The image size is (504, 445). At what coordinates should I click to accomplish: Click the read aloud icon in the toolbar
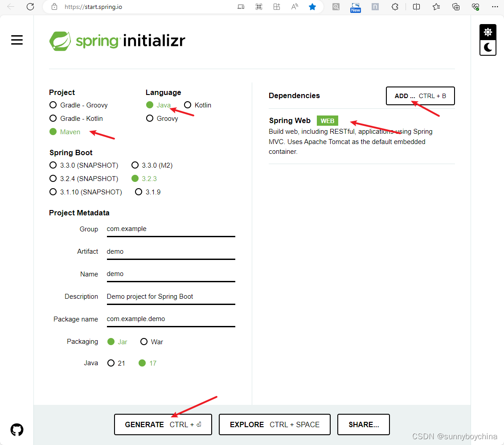(x=295, y=7)
